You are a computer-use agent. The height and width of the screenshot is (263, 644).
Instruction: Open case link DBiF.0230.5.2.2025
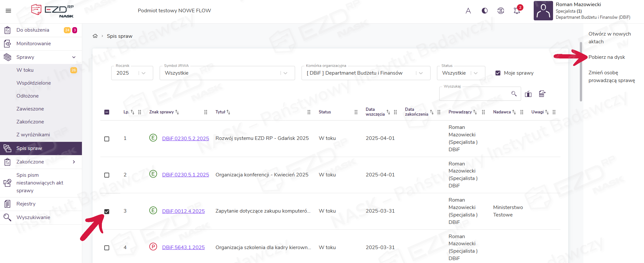[x=185, y=139]
